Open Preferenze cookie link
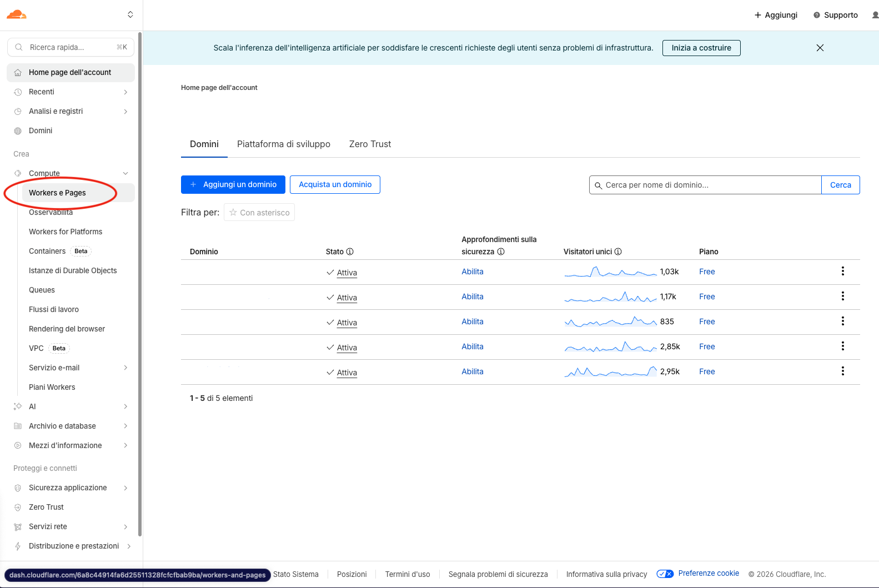The height and width of the screenshot is (588, 879). tap(709, 573)
